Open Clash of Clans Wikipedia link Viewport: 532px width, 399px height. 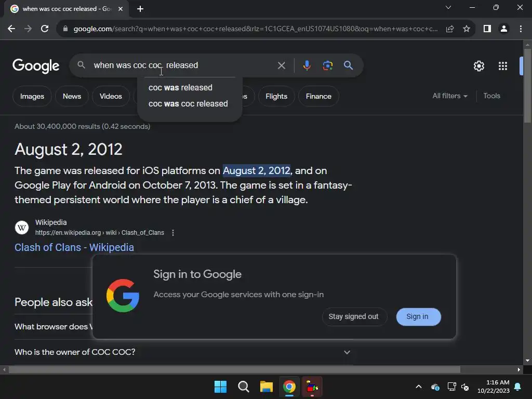click(74, 247)
